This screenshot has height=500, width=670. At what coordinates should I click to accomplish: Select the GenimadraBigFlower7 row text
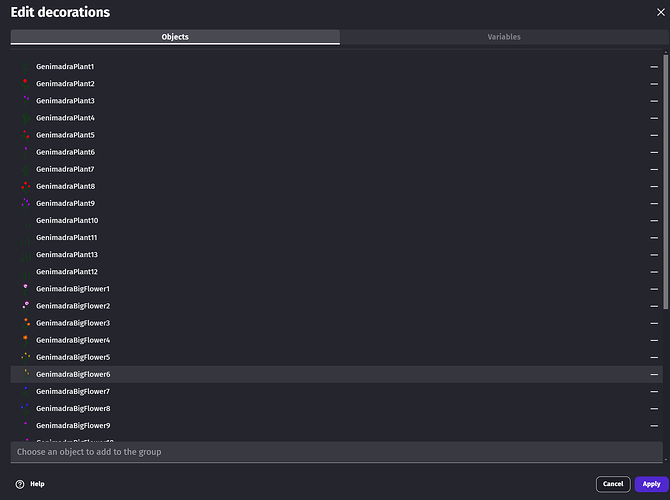point(73,391)
